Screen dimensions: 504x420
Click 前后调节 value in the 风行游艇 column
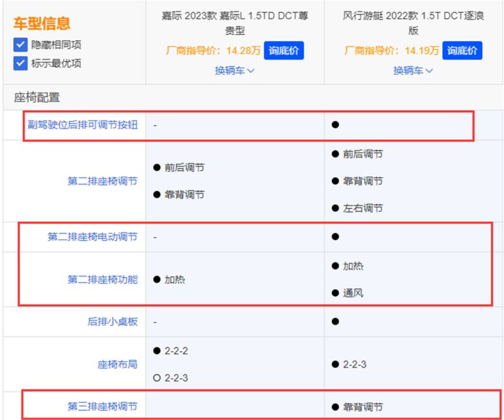pos(363,154)
